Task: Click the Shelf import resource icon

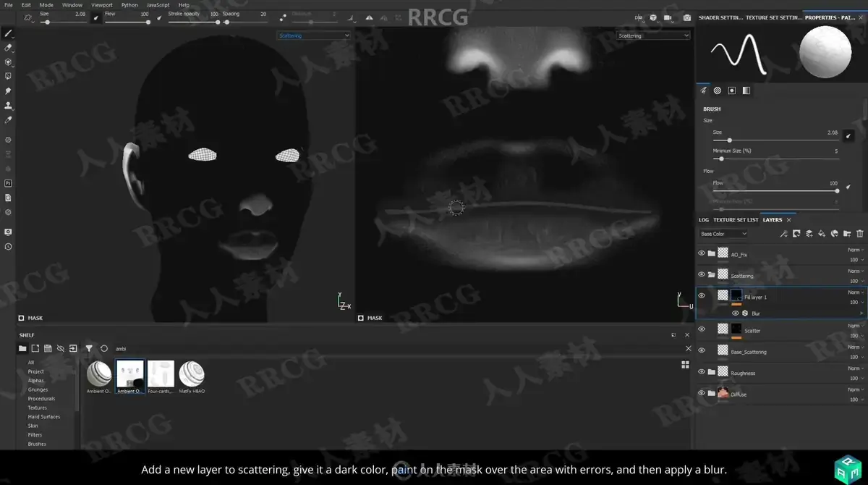Action: tap(72, 348)
